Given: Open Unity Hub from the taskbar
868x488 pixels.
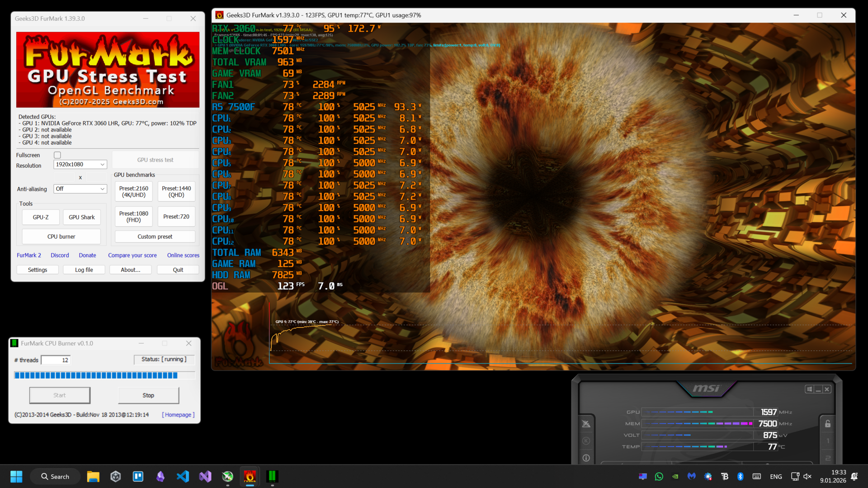Looking at the screenshot, I should click(116, 476).
